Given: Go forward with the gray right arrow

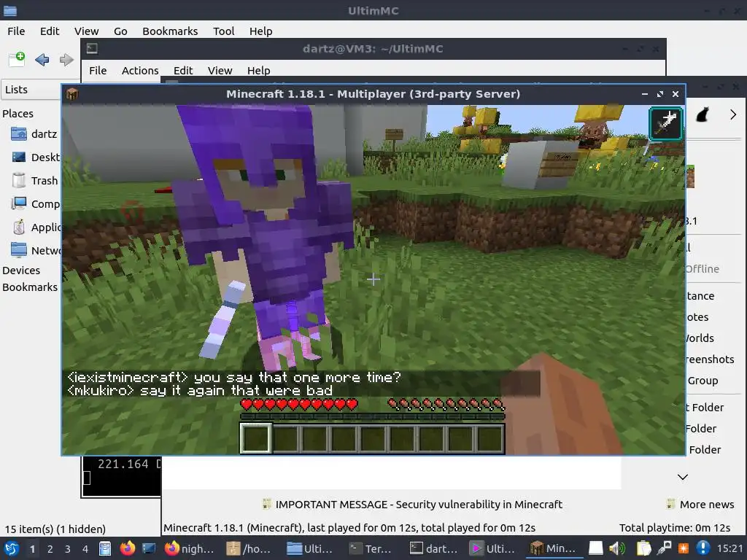Looking at the screenshot, I should (x=66, y=60).
